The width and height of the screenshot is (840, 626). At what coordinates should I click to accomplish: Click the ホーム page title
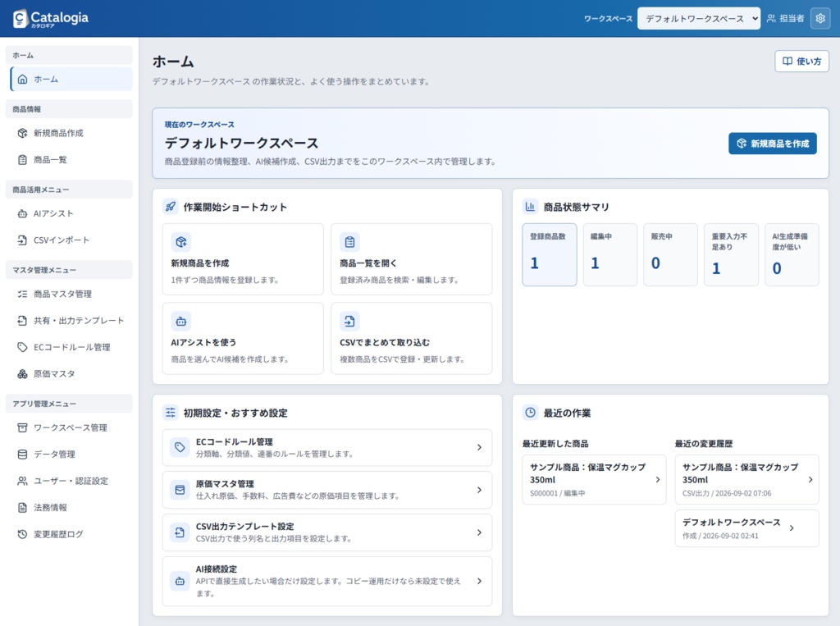coord(173,62)
